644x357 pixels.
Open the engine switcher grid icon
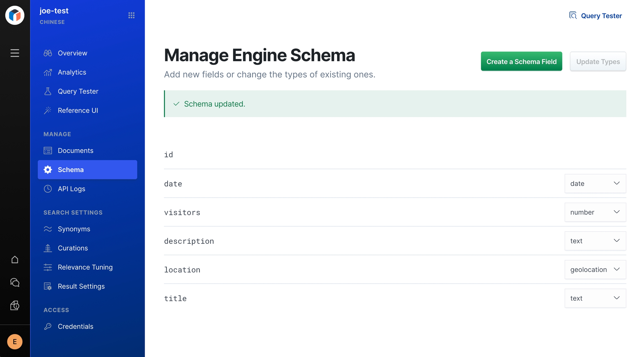[131, 15]
